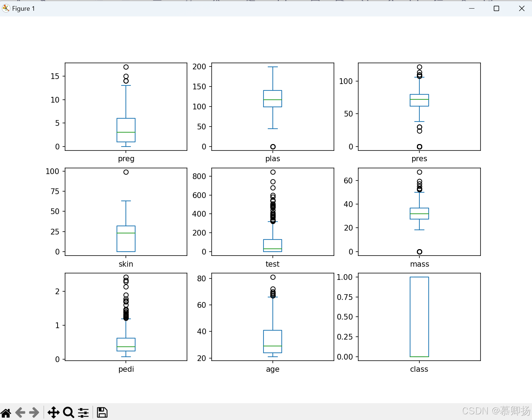Screen dimensions: 532x420
Task: Click the 'class' axis label
Action: click(x=419, y=369)
